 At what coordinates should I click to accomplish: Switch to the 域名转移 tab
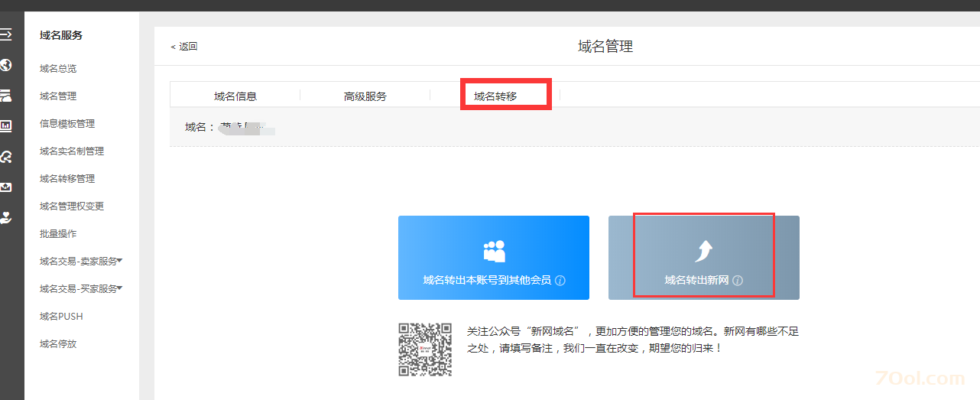[x=495, y=96]
